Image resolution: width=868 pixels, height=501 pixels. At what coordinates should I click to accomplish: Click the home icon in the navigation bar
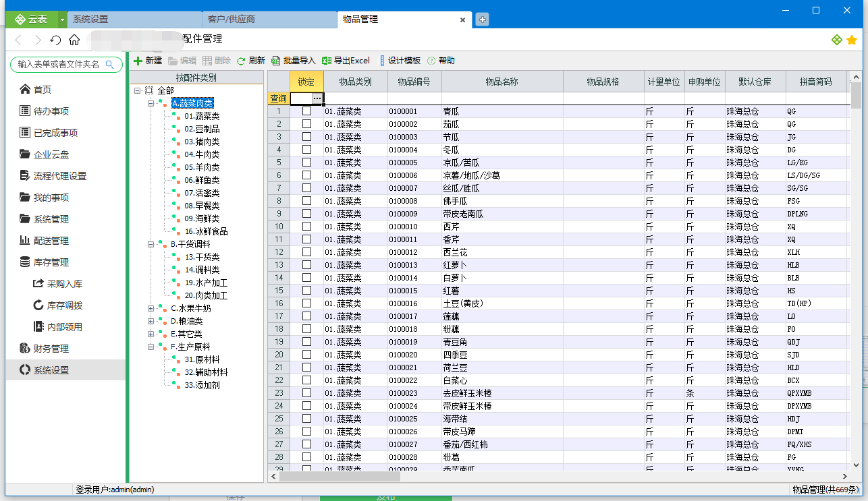click(x=74, y=40)
